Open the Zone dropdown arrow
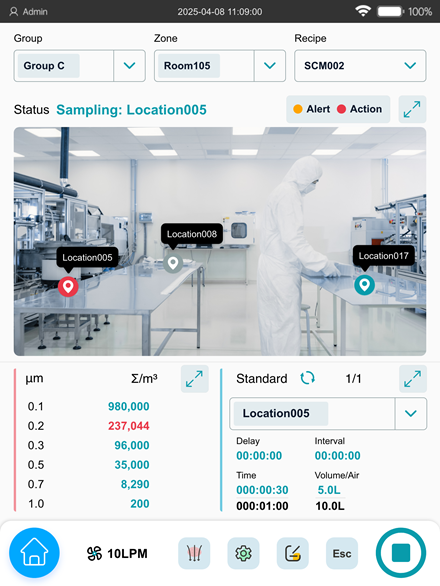 click(270, 66)
